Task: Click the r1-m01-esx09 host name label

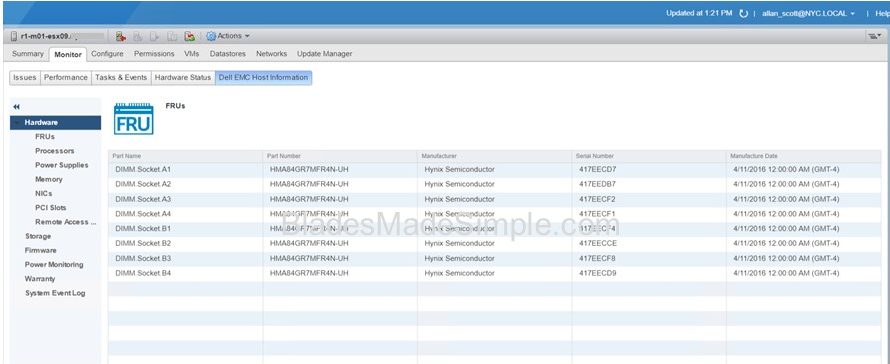Action: [44, 36]
